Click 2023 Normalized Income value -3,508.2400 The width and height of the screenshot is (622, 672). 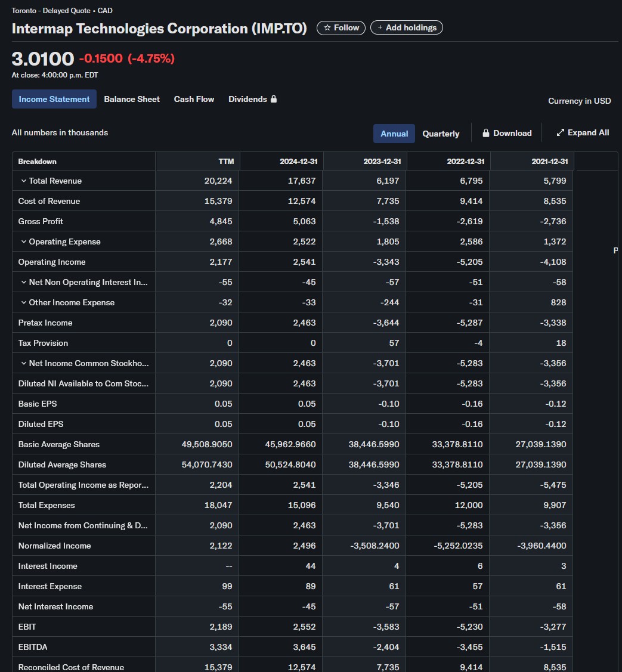point(375,546)
